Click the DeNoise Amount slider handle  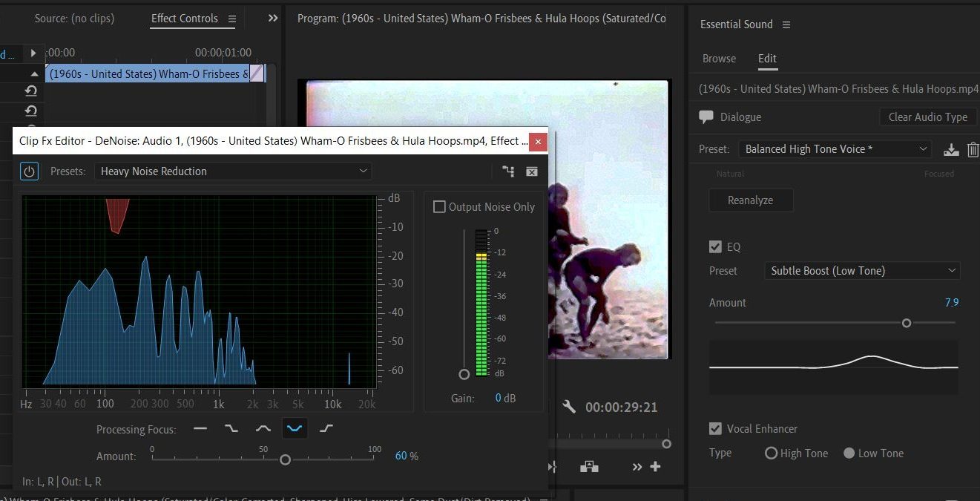point(285,460)
